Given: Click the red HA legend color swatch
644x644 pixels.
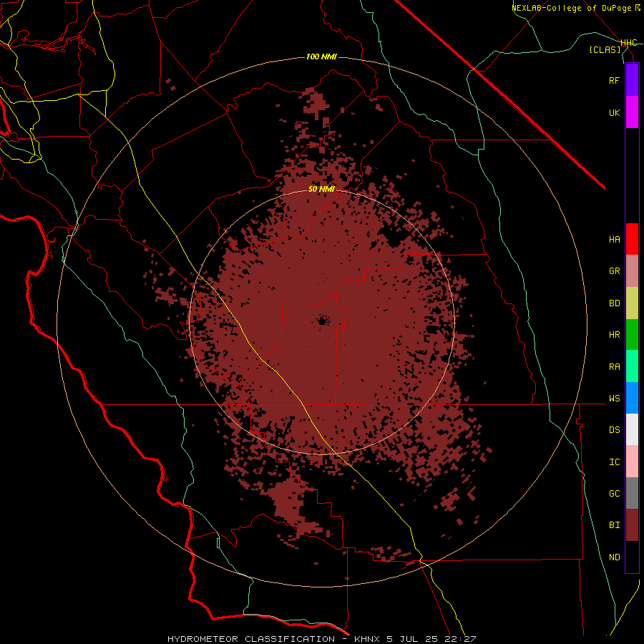Looking at the screenshot, I should click(632, 239).
